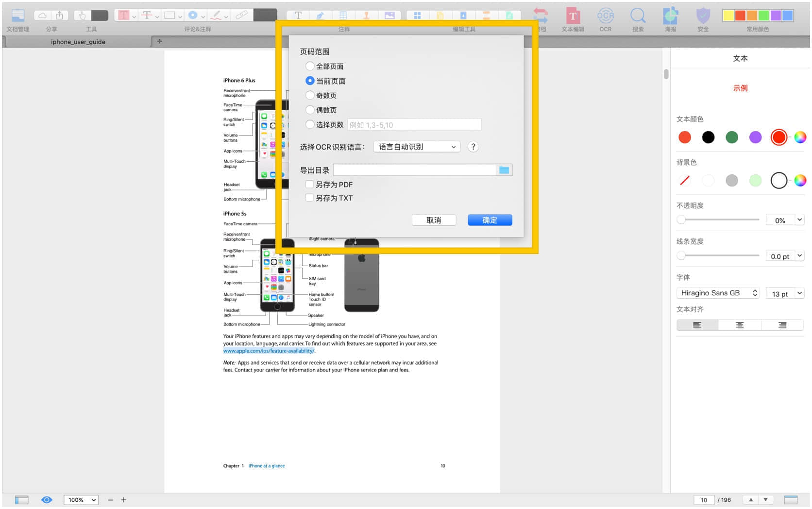Switch to the iphone_user_guide tab

pyautogui.click(x=78, y=42)
